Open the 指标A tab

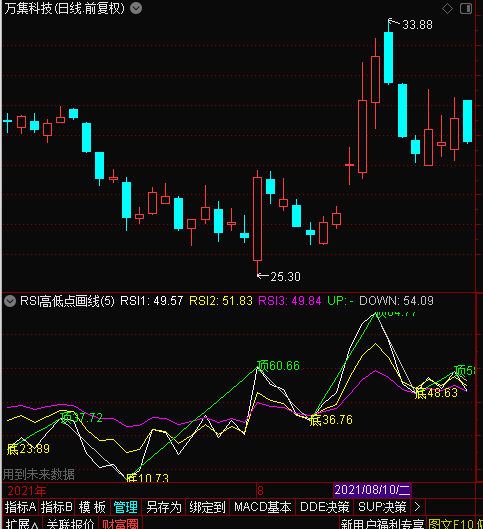coord(21,507)
